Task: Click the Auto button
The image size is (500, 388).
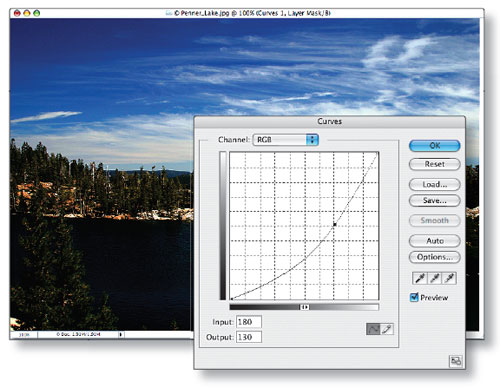Action: tap(434, 241)
